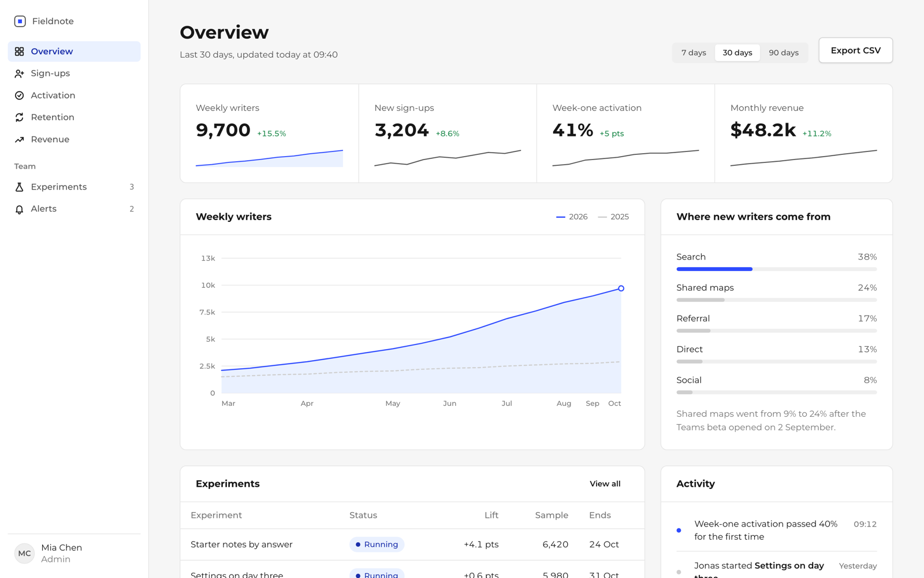Click the Oct data point marker on chart
924x578 pixels.
pos(621,288)
